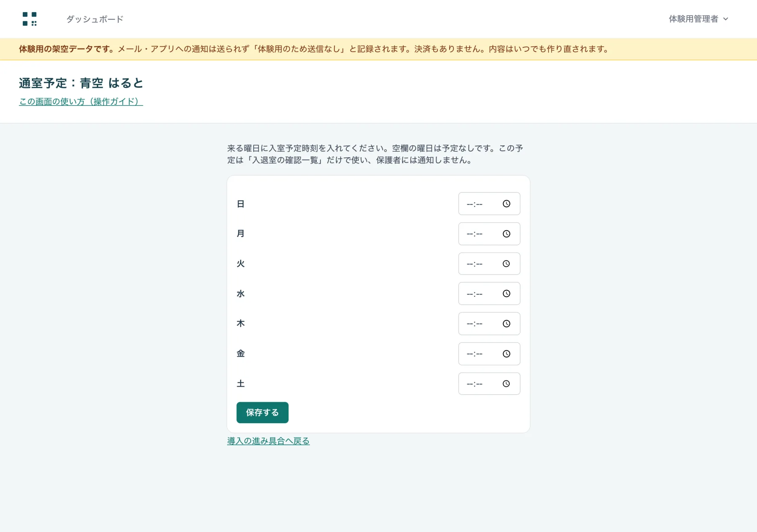Click the 来る曜日に入室予定時刻 instruction text
This screenshot has width=757, height=532.
375,154
